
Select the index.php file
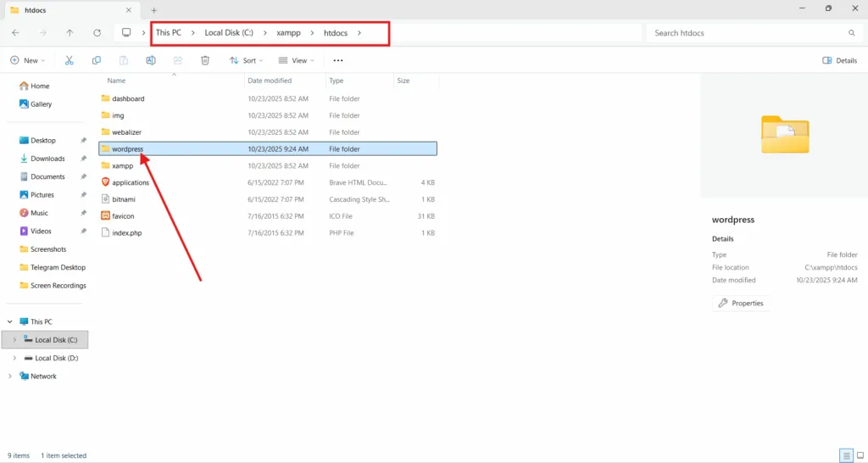[x=268, y=233]
